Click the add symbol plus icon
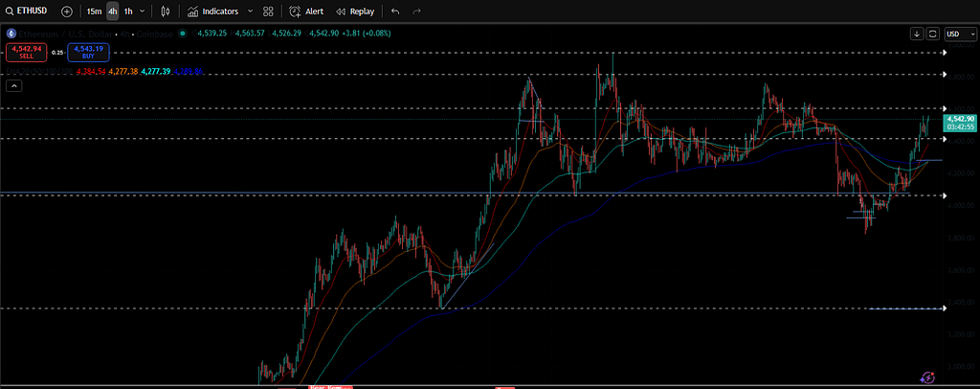980x389 pixels. click(66, 11)
